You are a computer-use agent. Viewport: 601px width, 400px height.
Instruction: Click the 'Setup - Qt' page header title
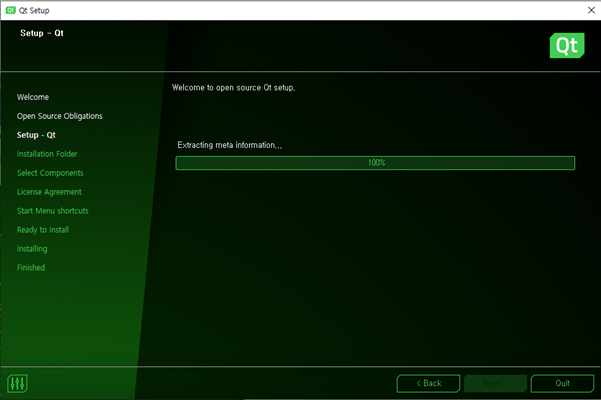click(42, 33)
